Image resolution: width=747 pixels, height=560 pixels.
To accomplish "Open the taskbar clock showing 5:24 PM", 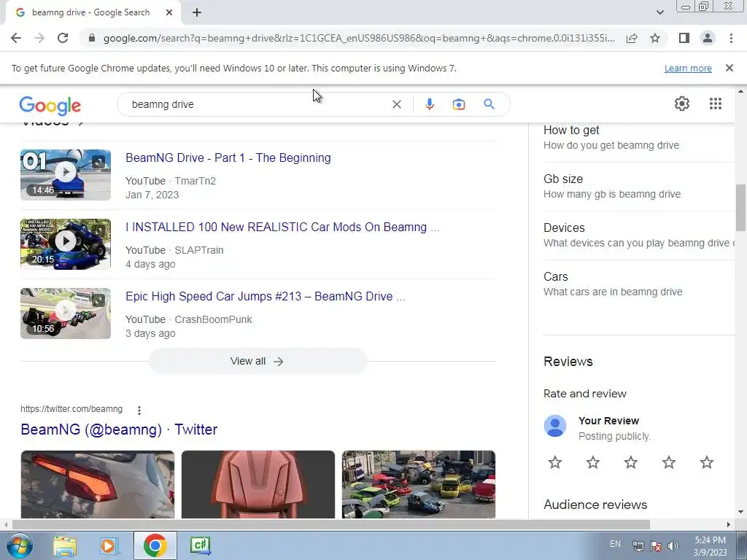I will click(x=710, y=546).
